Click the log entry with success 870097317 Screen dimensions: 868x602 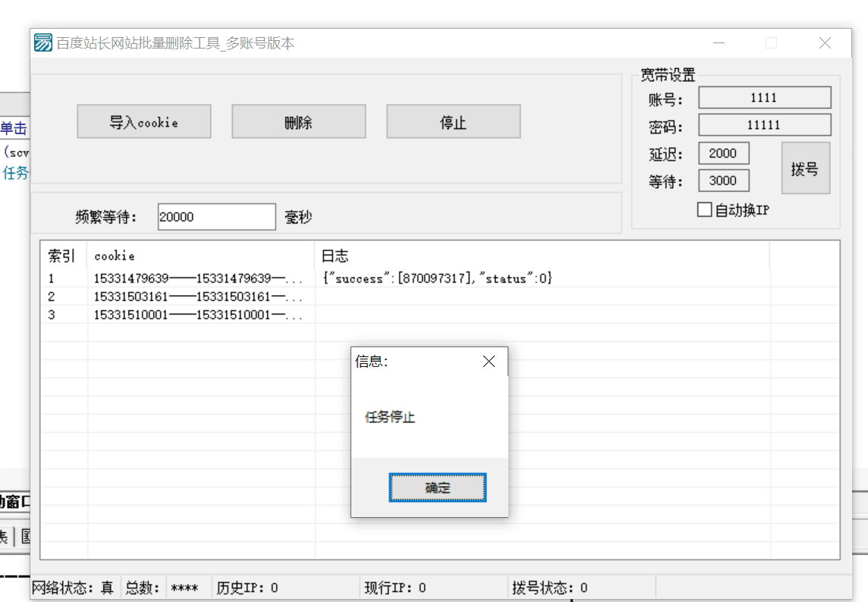point(437,278)
